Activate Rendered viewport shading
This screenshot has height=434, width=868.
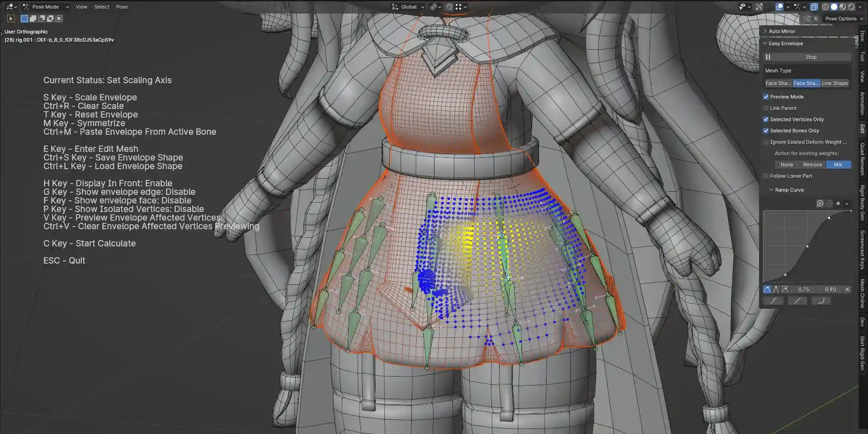[851, 7]
